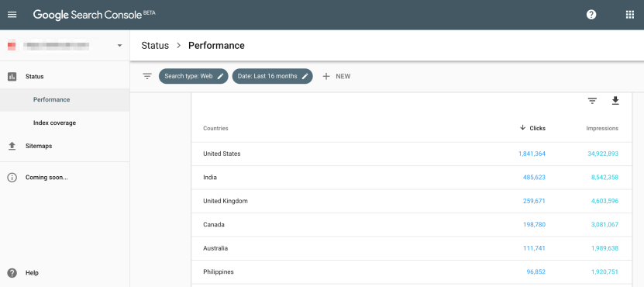This screenshot has width=644, height=287.
Task: Select Philippines row
Action: point(412,271)
